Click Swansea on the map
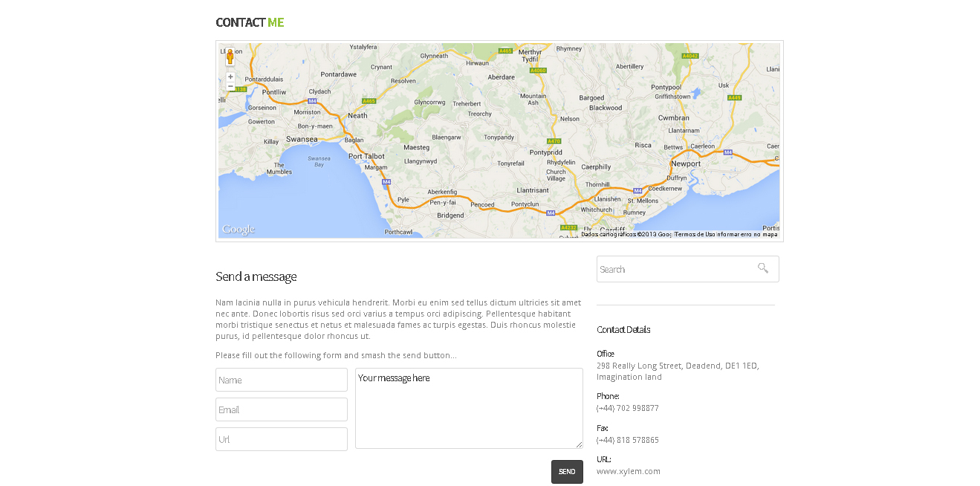 coord(302,139)
